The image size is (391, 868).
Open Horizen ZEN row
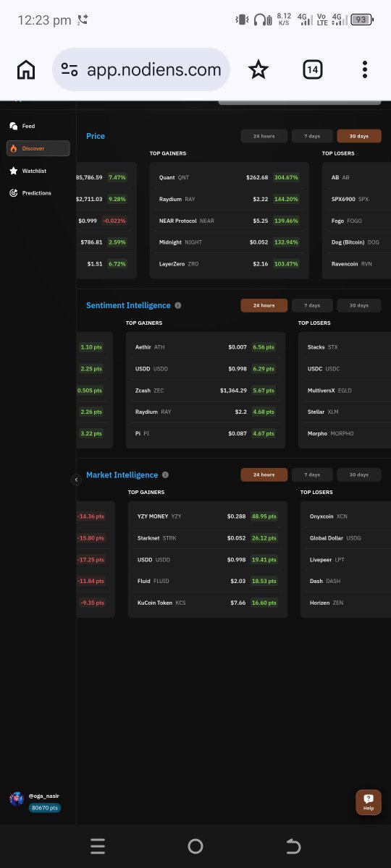346,603
